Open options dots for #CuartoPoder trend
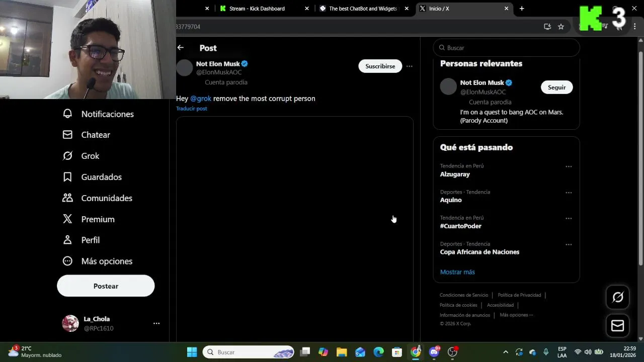This screenshot has width=644, height=362. [569, 219]
